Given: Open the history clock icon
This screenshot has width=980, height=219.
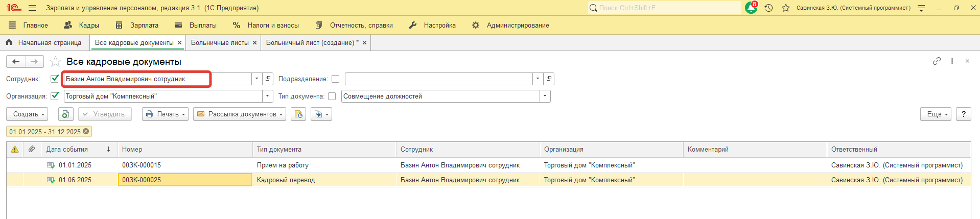Looking at the screenshot, I should [x=768, y=8].
